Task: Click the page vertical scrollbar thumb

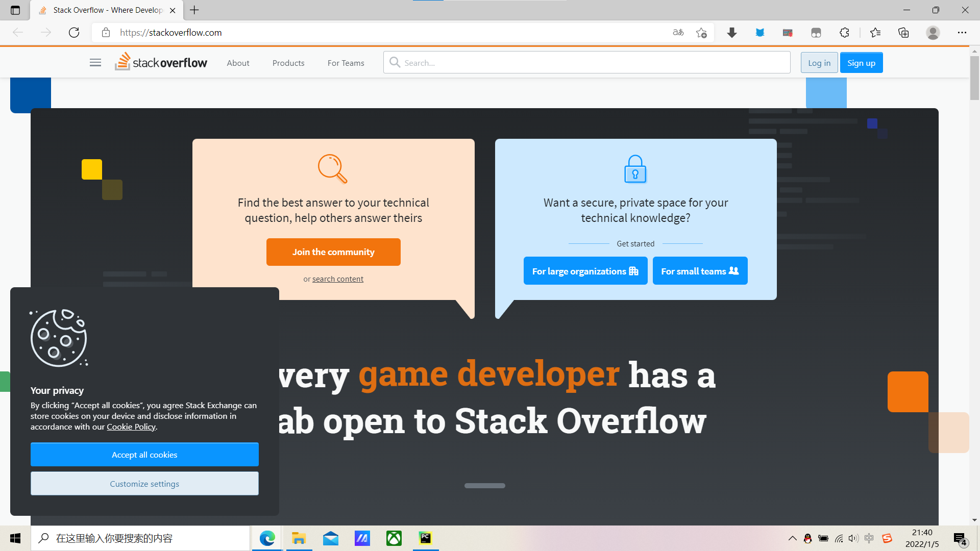Action: coord(974,78)
